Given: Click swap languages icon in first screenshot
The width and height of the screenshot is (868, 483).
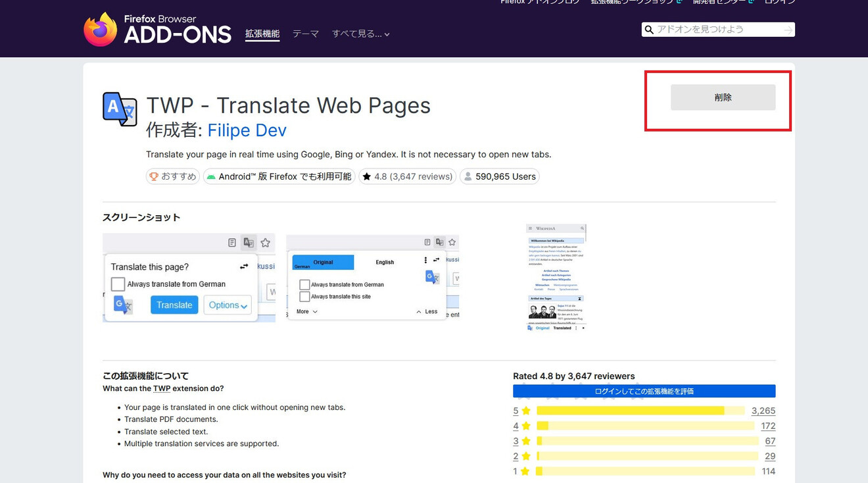Looking at the screenshot, I should 244,267.
